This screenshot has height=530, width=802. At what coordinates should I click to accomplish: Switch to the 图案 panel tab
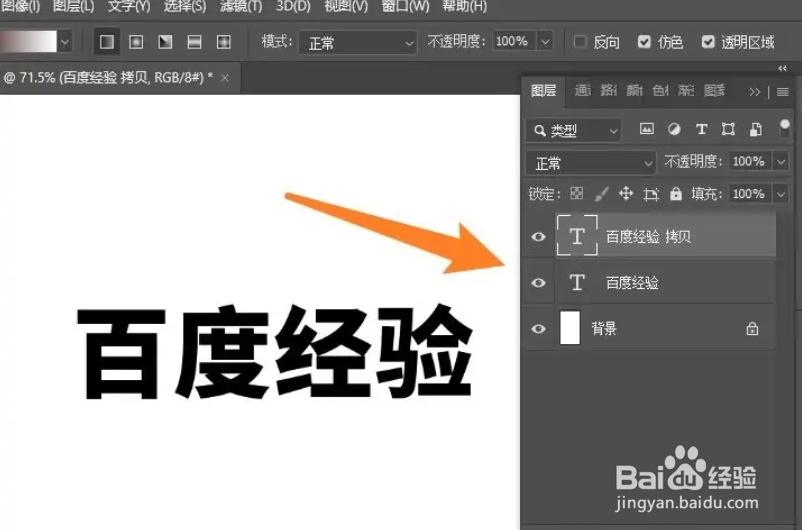point(714,91)
